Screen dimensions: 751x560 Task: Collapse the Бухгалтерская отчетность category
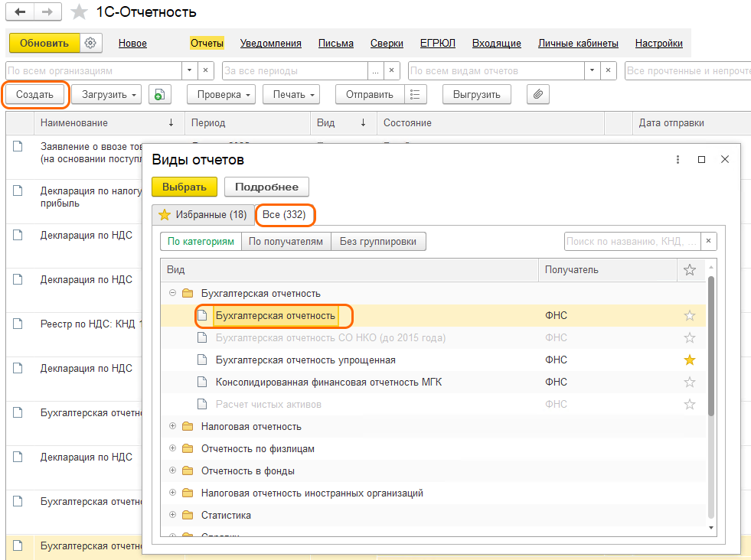[172, 293]
